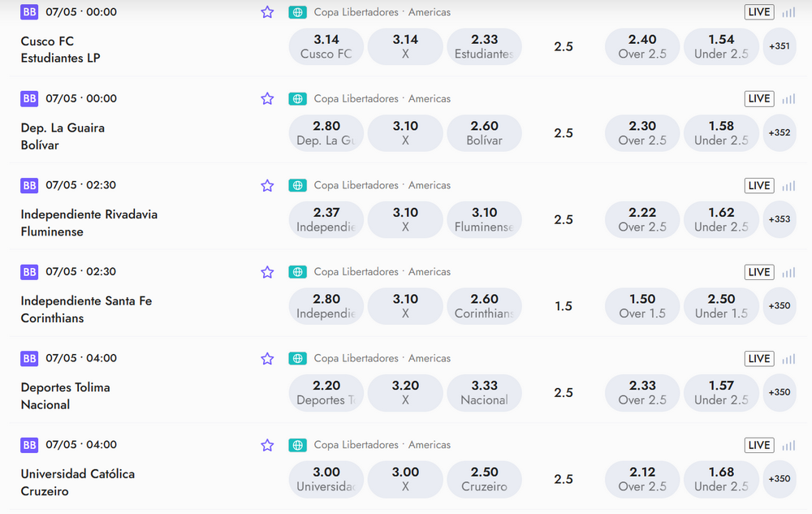The height and width of the screenshot is (514, 812).
Task: Pick draw X at 3.14 for Cusco match
Action: tap(405, 46)
